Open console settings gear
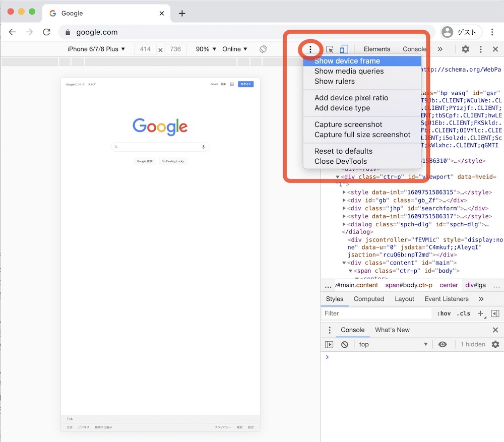The image size is (504, 442). (x=495, y=345)
